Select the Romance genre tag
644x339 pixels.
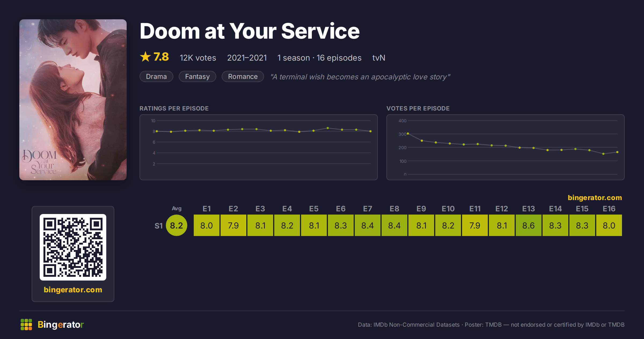(x=243, y=76)
